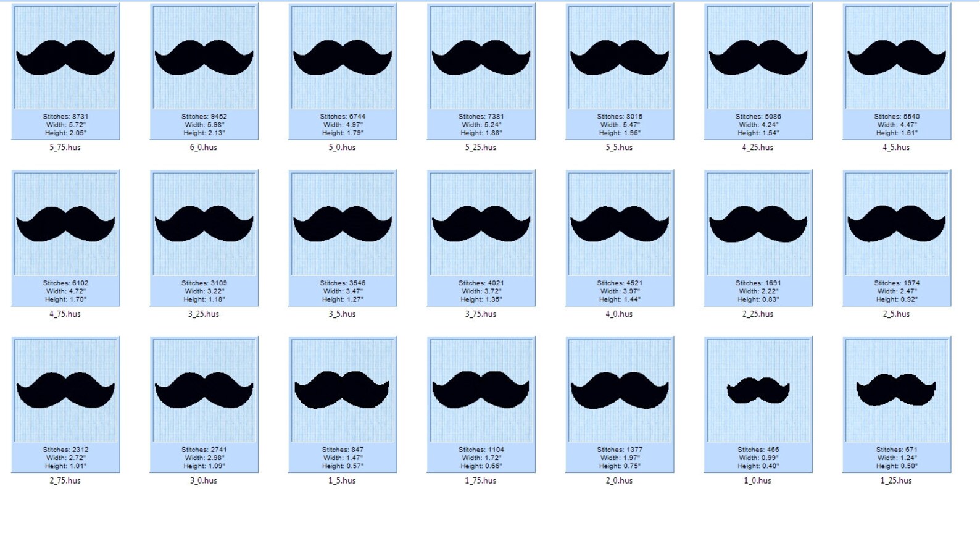The image size is (980, 557).
Task: Click the file name 4_5.hus
Action: coord(897,148)
